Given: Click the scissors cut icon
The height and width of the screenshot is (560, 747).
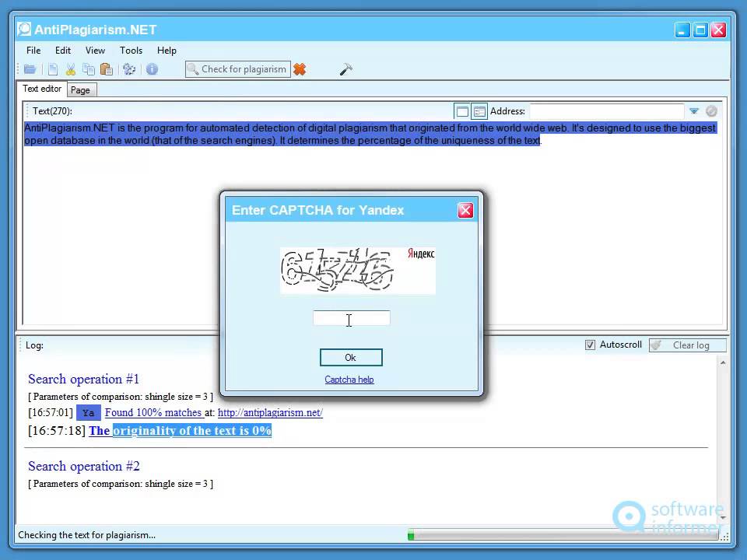Looking at the screenshot, I should pyautogui.click(x=71, y=69).
